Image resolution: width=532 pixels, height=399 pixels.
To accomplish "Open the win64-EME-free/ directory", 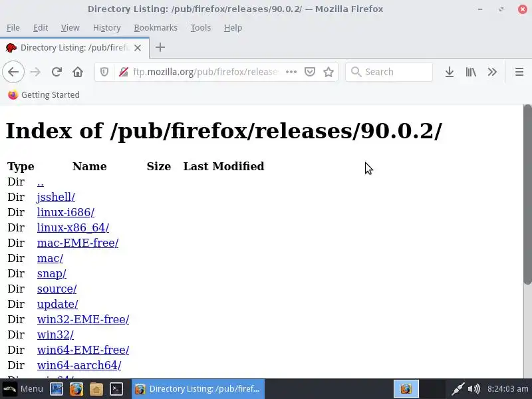I will point(83,350).
